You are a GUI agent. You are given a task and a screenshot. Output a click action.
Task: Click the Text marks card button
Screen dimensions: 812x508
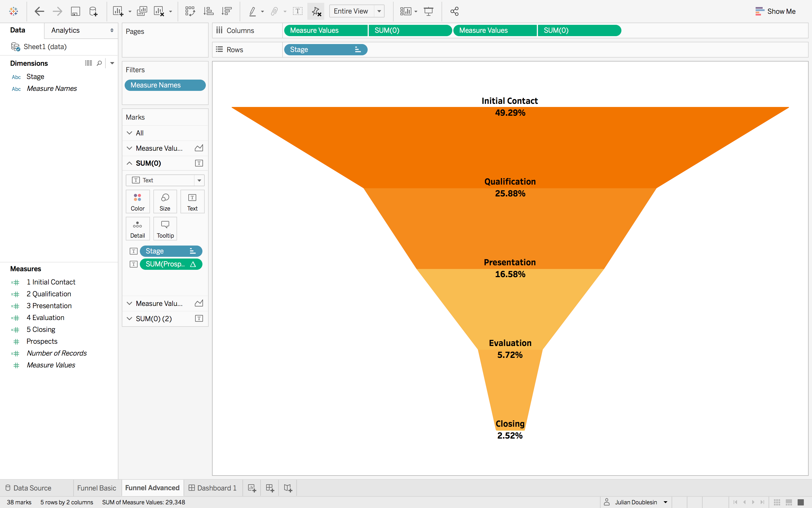click(192, 202)
